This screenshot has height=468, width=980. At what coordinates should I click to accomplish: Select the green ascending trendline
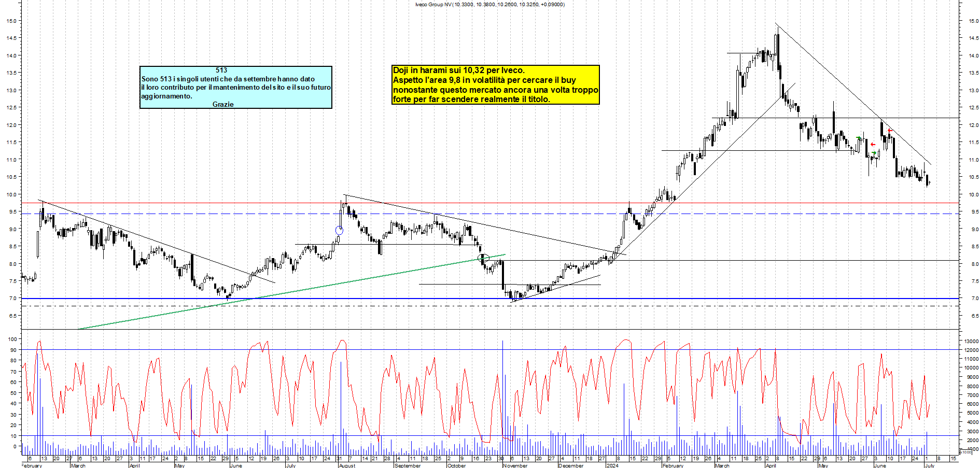tap(290, 292)
